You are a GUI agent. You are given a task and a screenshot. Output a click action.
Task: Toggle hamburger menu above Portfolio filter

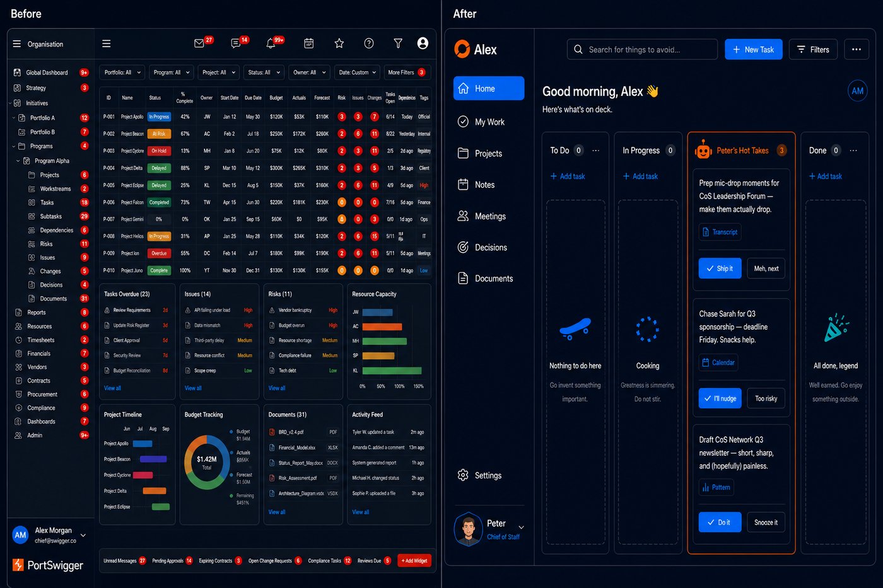coord(107,44)
